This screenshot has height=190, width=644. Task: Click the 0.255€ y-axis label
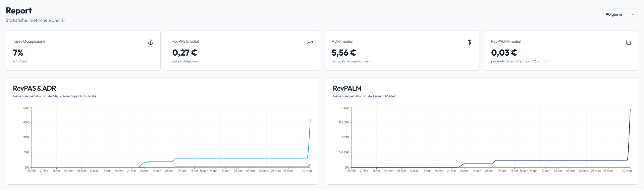[x=344, y=122]
